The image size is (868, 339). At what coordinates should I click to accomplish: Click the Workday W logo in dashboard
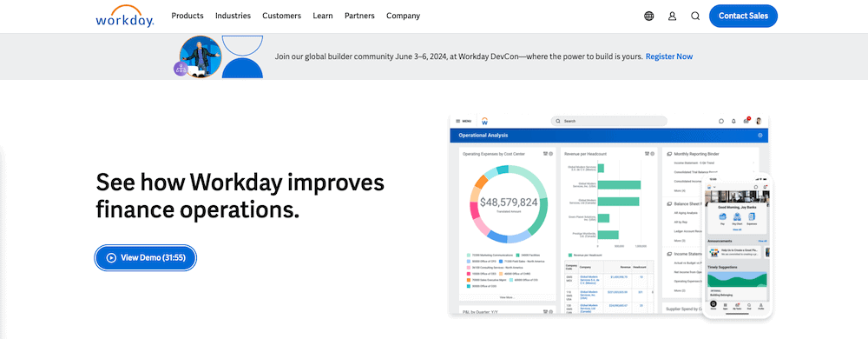point(484,121)
